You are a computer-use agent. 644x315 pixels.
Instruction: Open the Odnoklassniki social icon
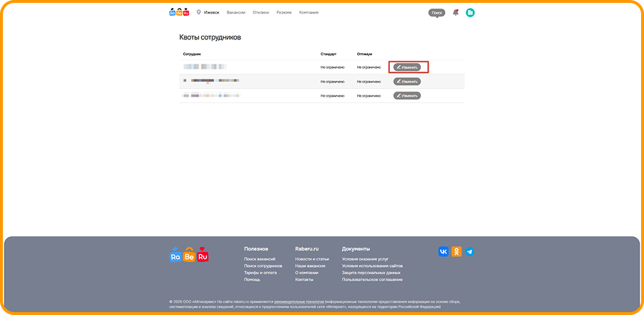[457, 251]
